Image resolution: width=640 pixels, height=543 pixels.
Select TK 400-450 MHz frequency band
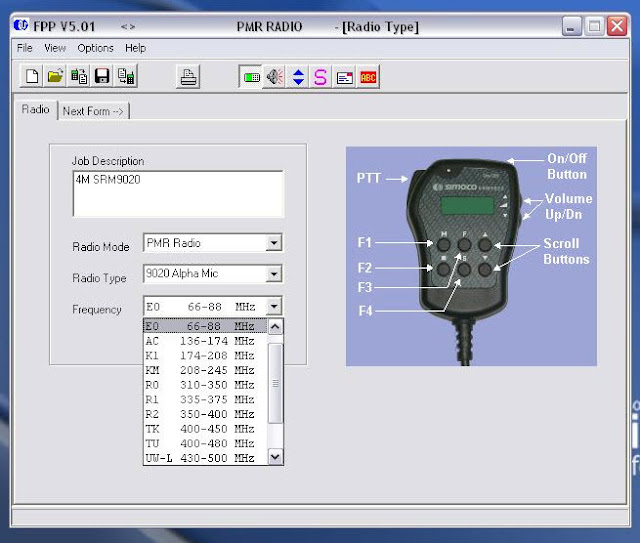coord(205,429)
